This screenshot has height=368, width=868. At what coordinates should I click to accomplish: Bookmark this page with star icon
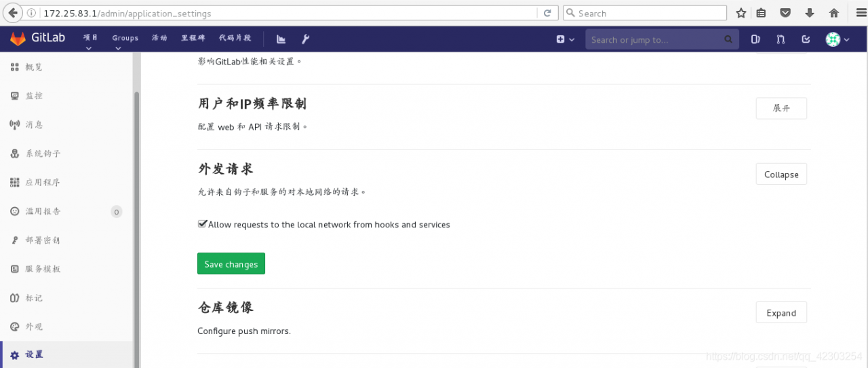point(741,13)
